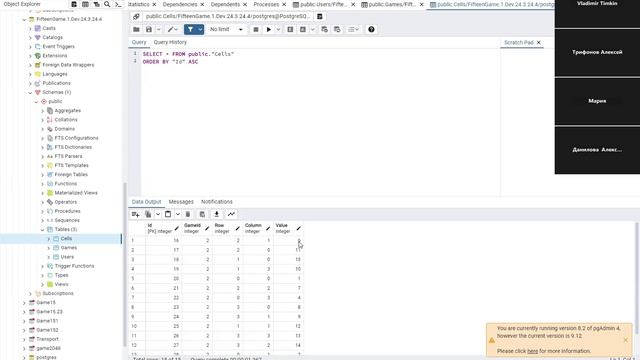Click the Paste clipboard icon in Data Output
Image resolution: width=640 pixels, height=360 pixels.
tap(168, 214)
